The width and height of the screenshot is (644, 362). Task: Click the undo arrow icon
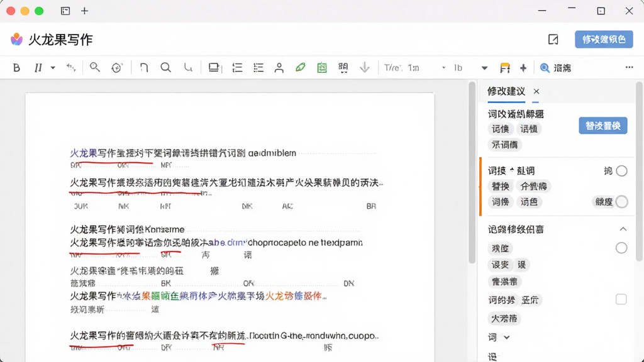(144, 68)
